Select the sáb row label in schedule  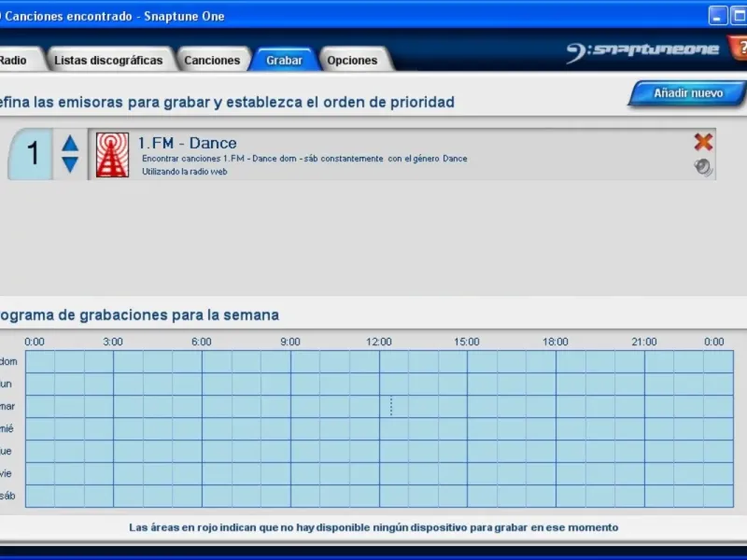[7, 496]
